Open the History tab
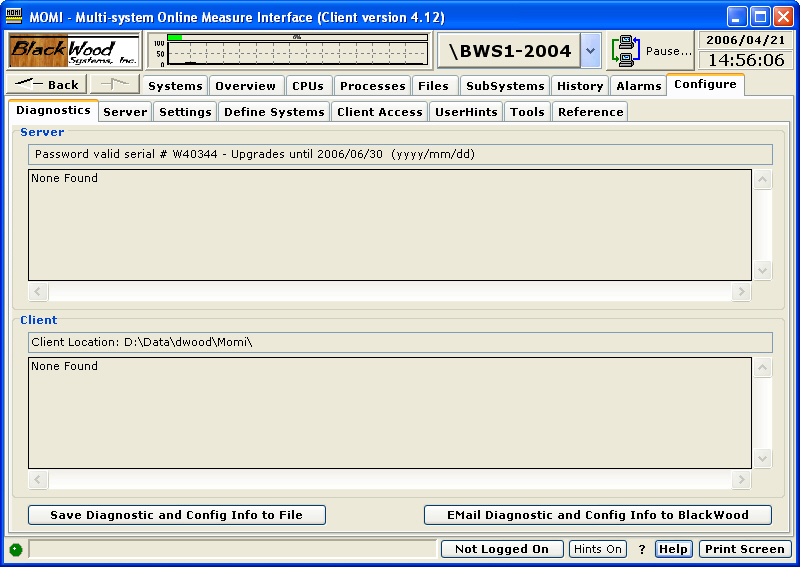The width and height of the screenshot is (800, 567). click(580, 86)
